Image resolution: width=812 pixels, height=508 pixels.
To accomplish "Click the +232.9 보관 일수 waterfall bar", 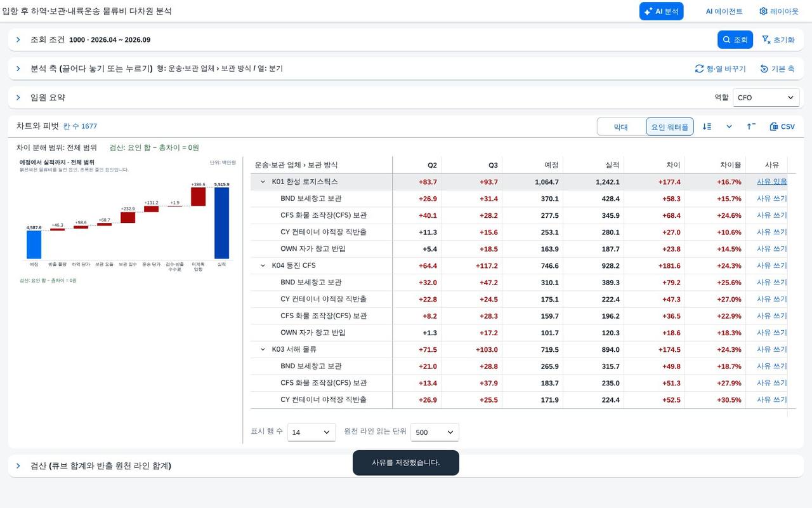I will click(128, 218).
